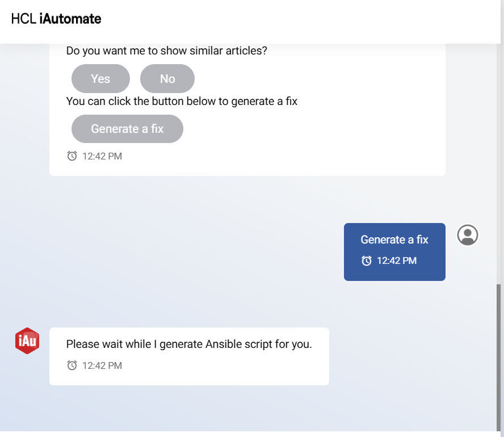Click the scrollbar track above the thumb
504x437 pixels.
499,170
